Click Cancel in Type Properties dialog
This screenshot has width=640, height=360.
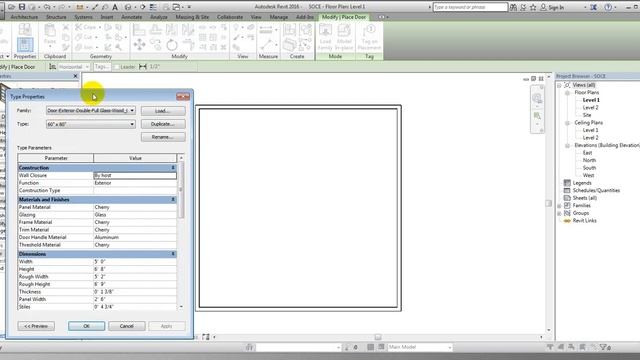(x=127, y=326)
